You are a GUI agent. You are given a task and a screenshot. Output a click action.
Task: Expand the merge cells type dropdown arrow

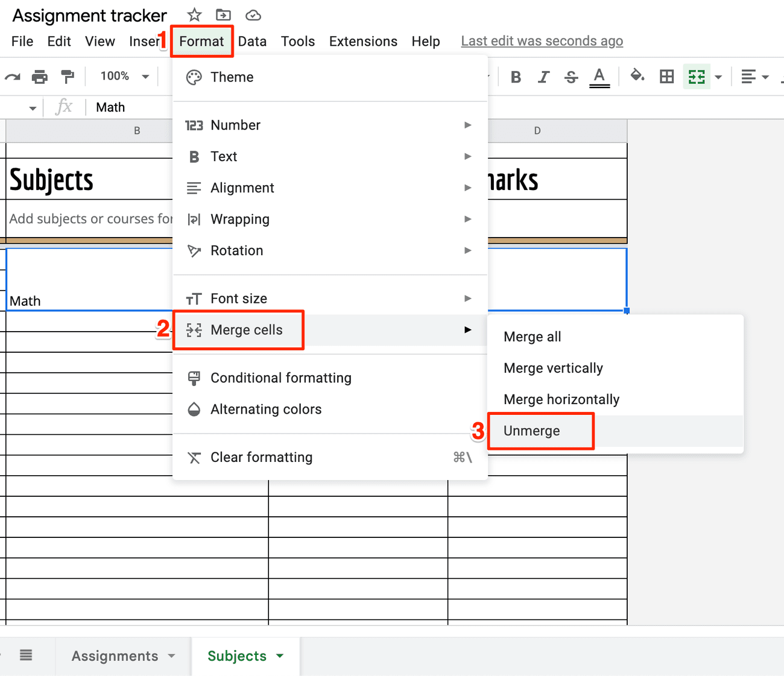pos(718,77)
